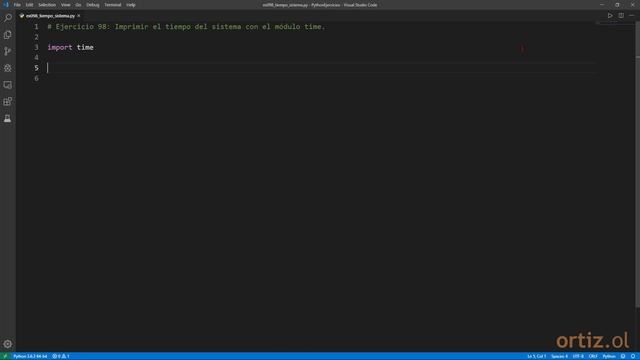Show errors and warnings count

[x=61, y=356]
